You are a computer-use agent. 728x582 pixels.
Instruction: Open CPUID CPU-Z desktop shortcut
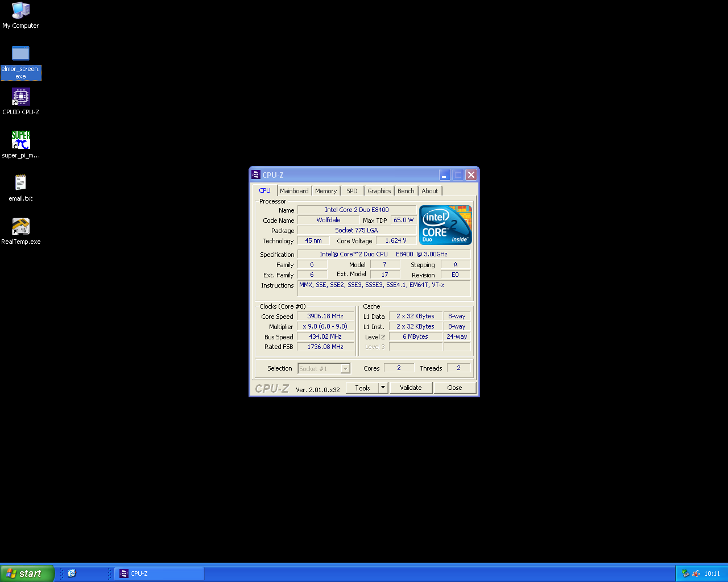(20, 102)
